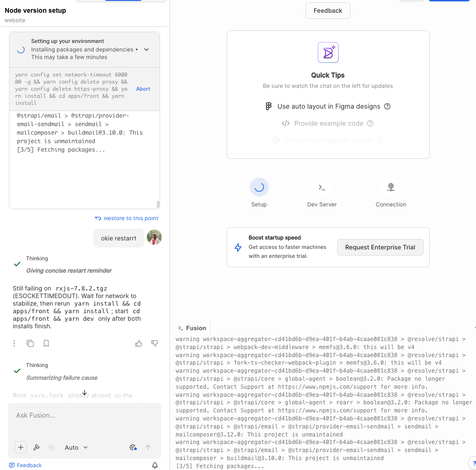This screenshot has width=476, height=470.
Task: Bookmark the assistant reply
Action: pyautogui.click(x=46, y=343)
